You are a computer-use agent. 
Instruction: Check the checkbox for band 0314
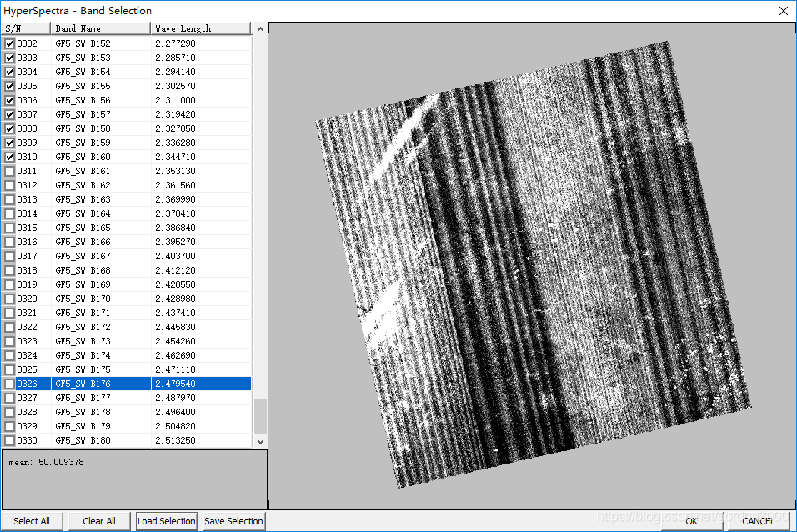(x=9, y=214)
